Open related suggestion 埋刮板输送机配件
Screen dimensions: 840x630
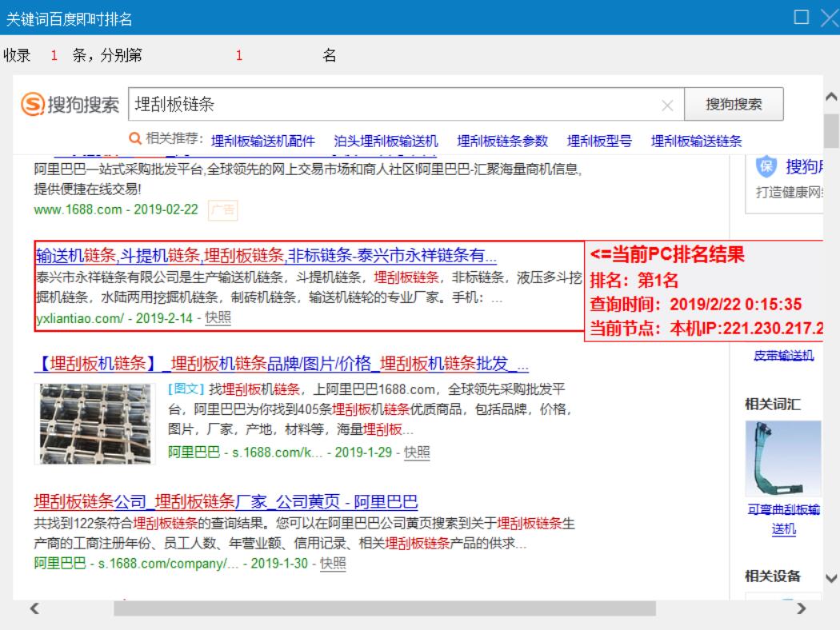[x=262, y=142]
